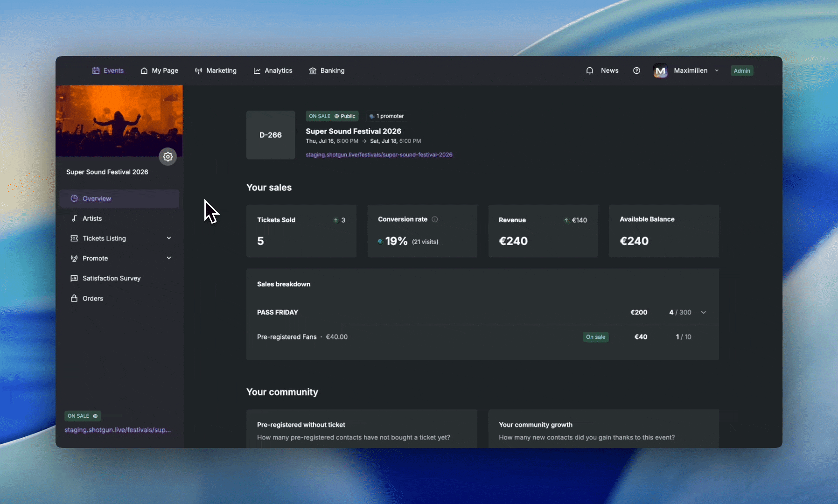
Task: Click the Orders bag icon
Action: [x=74, y=298]
